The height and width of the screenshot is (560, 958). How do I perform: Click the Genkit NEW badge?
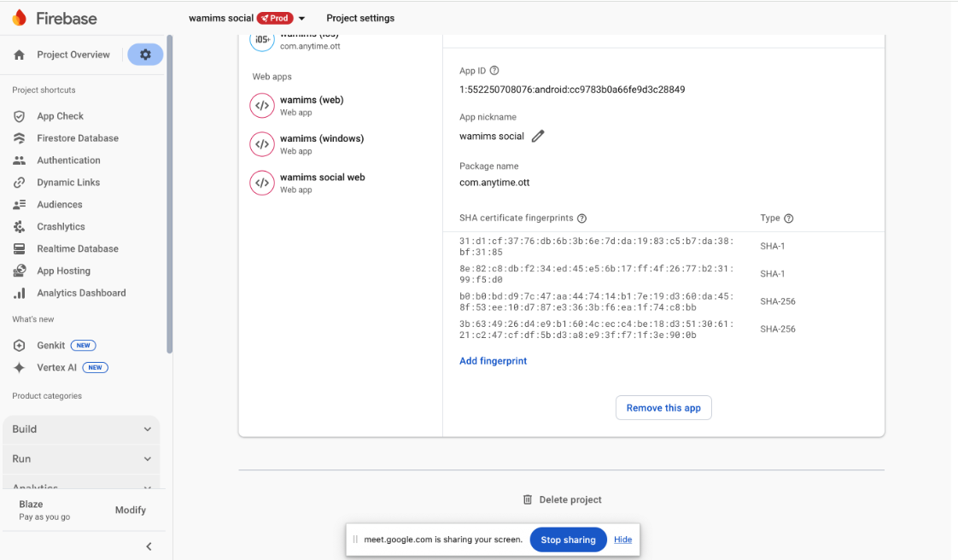(83, 346)
